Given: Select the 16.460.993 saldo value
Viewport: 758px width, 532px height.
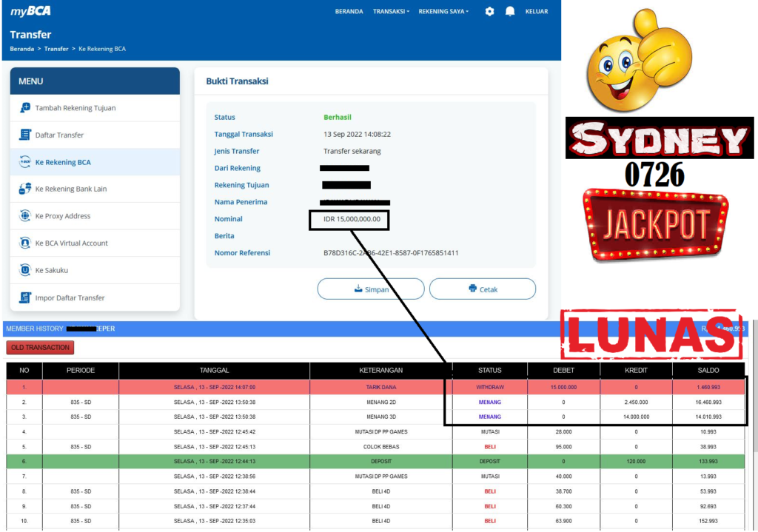Looking at the screenshot, I should (708, 402).
